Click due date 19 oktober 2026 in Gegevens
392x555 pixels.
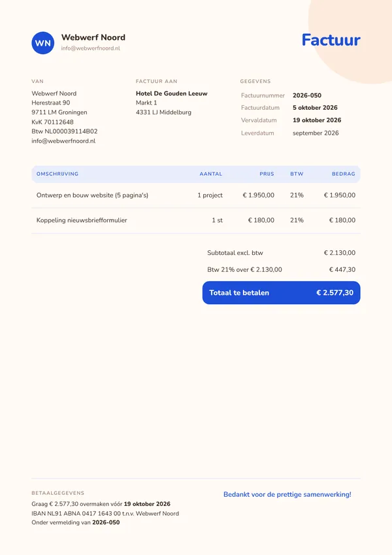[x=317, y=120]
